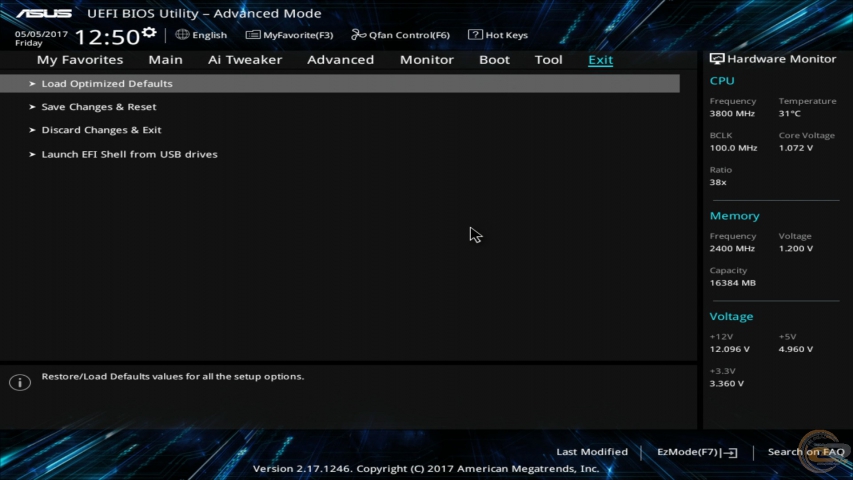Open the English language selector
The width and height of the screenshot is (853, 480).
click(209, 35)
